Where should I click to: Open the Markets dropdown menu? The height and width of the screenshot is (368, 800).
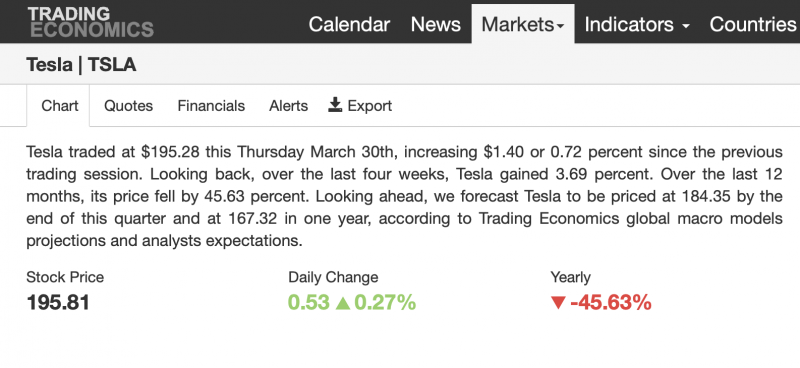(522, 24)
